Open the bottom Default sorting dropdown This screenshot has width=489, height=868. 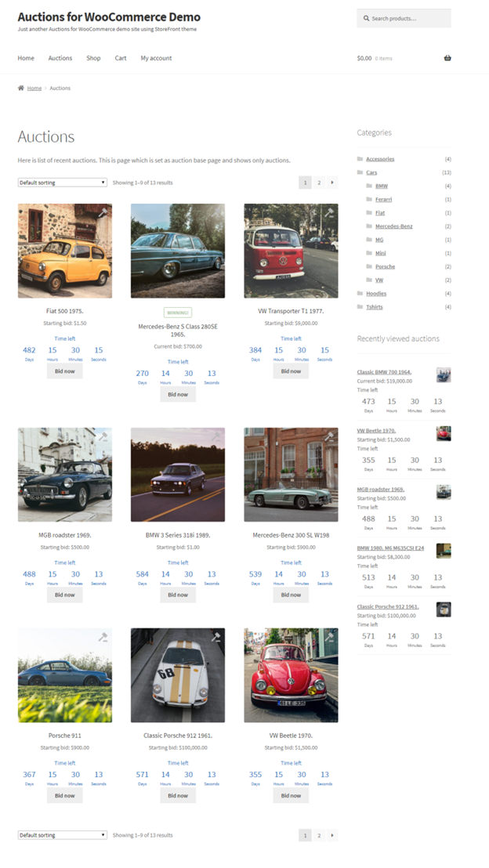tap(62, 835)
